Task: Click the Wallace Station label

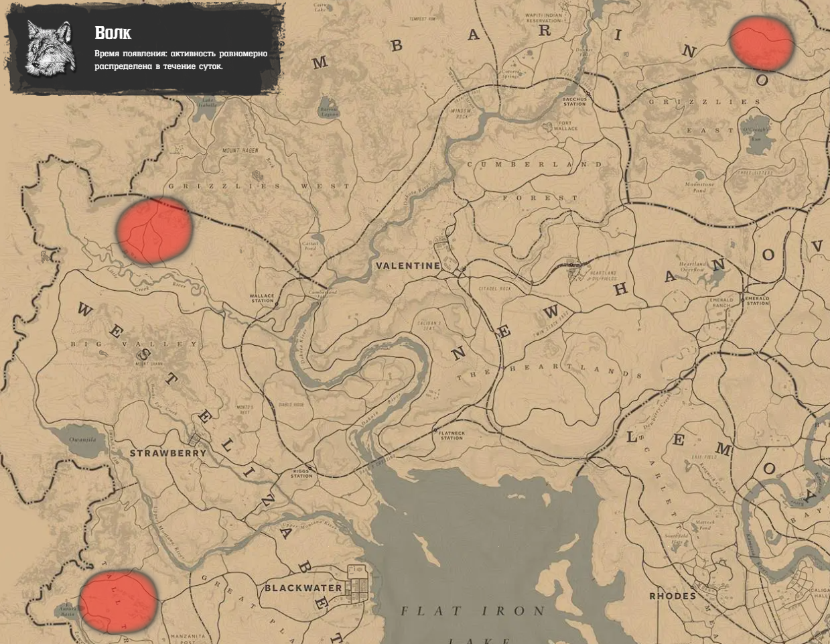Action: [262, 298]
